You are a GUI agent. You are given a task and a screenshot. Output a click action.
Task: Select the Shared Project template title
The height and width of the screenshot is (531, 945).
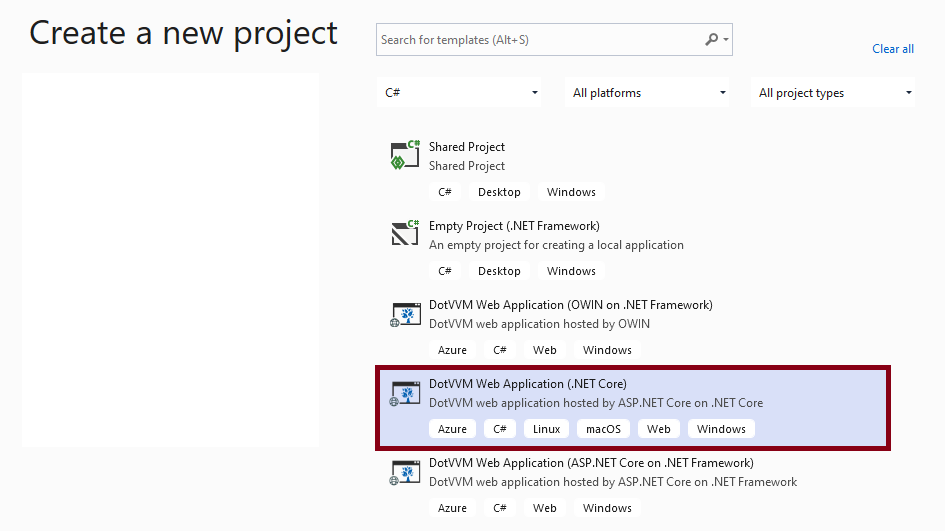tap(466, 147)
